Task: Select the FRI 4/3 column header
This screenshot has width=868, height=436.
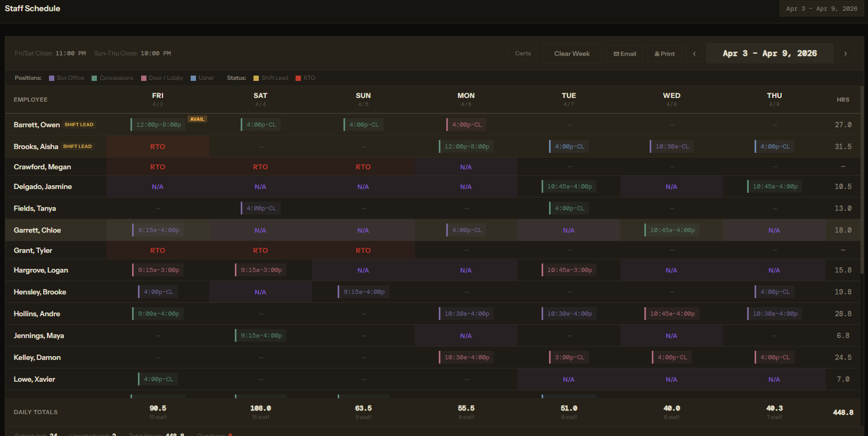Action: tap(158, 100)
